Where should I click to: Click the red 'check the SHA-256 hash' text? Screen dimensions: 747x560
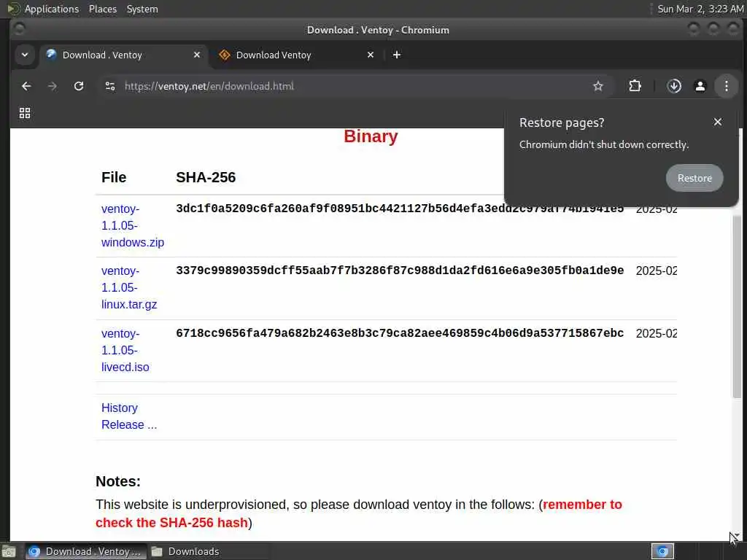pos(171,522)
